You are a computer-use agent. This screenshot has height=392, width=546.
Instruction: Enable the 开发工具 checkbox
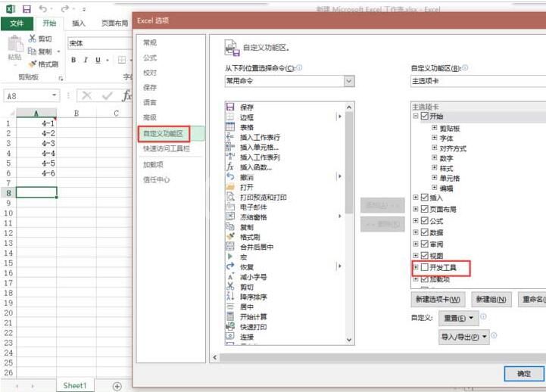tap(425, 267)
